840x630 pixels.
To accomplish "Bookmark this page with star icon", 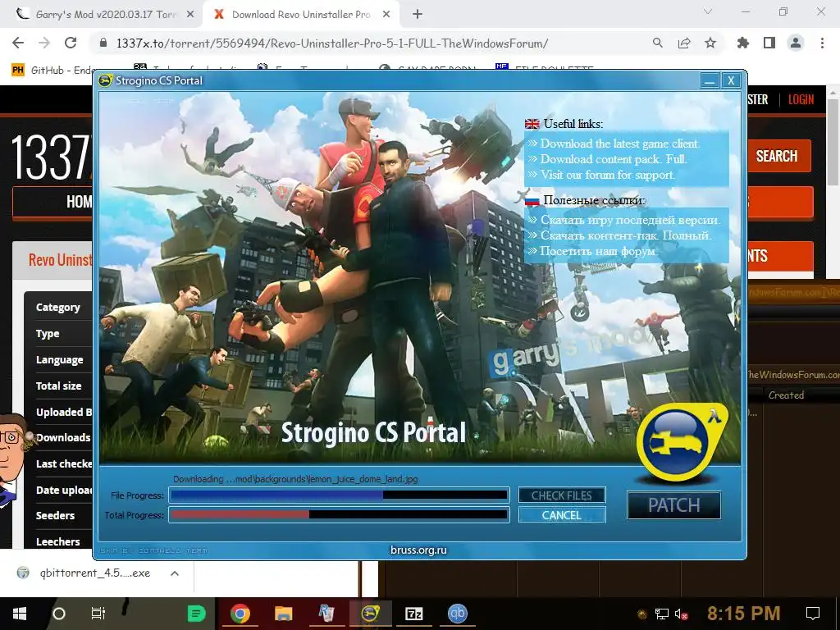I will [x=710, y=43].
